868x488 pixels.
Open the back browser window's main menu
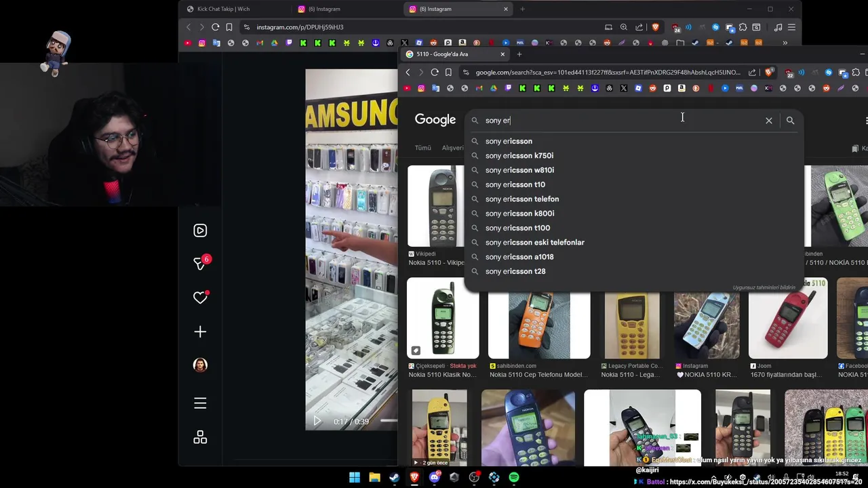(x=791, y=27)
